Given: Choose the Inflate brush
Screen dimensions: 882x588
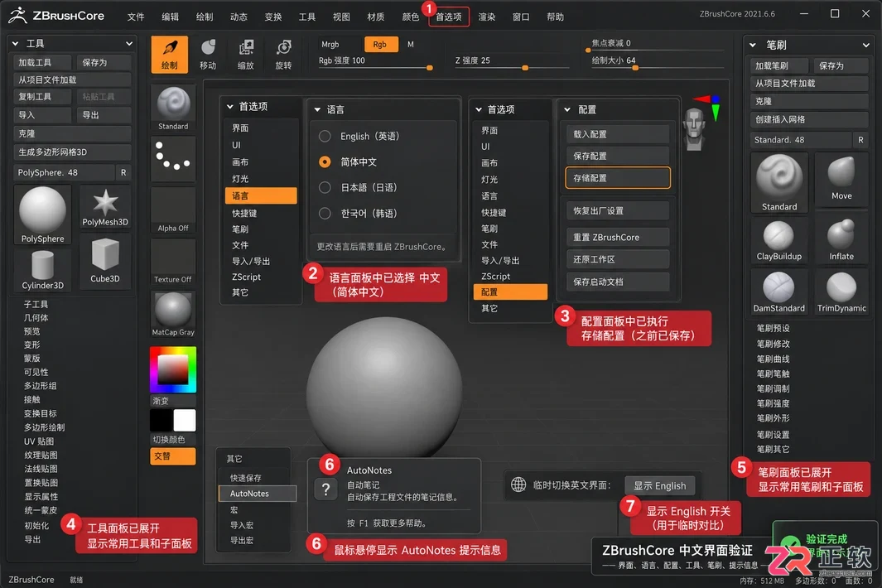Looking at the screenshot, I should pyautogui.click(x=841, y=239).
